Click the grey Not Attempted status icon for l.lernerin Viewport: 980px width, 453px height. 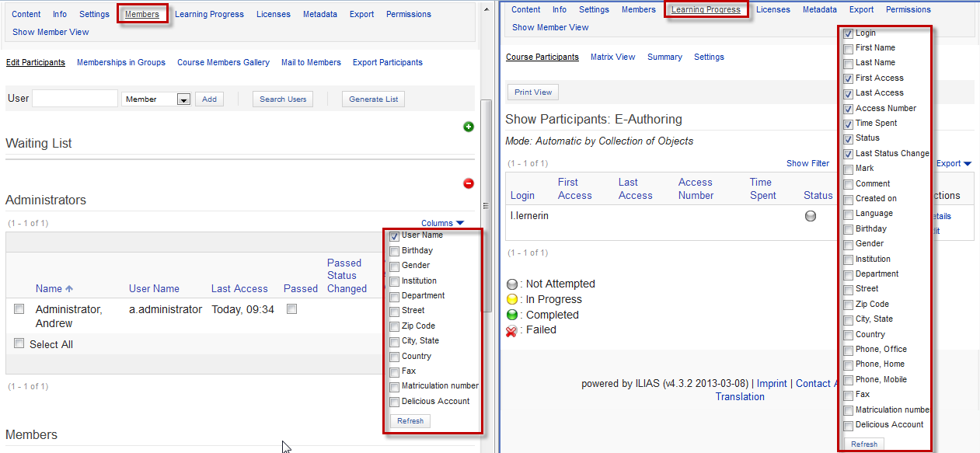pos(811,216)
